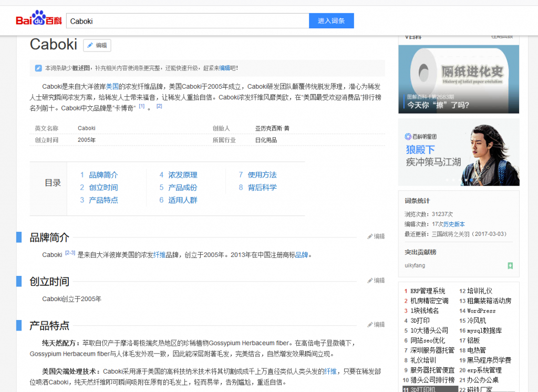The width and height of the screenshot is (538, 392).
Task: Open 办公办公桌 in ranked list
Action: point(483,380)
